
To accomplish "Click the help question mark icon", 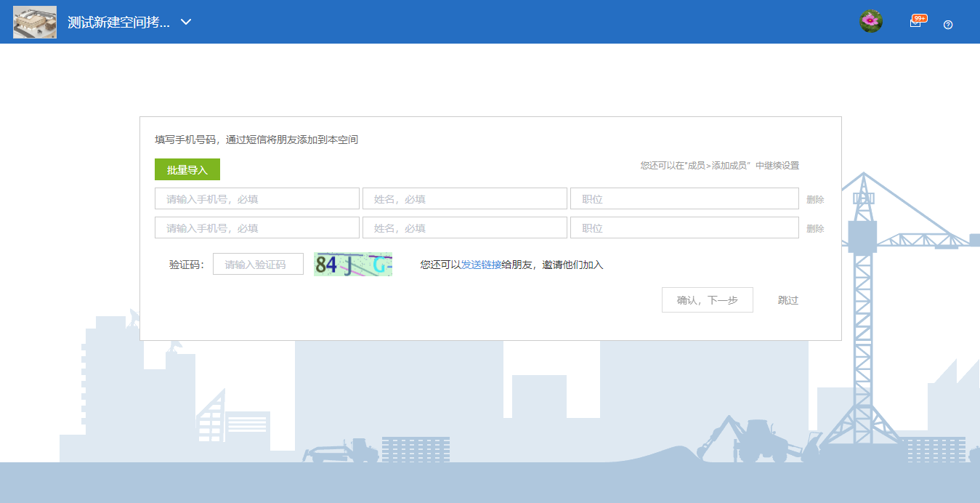I will [948, 25].
